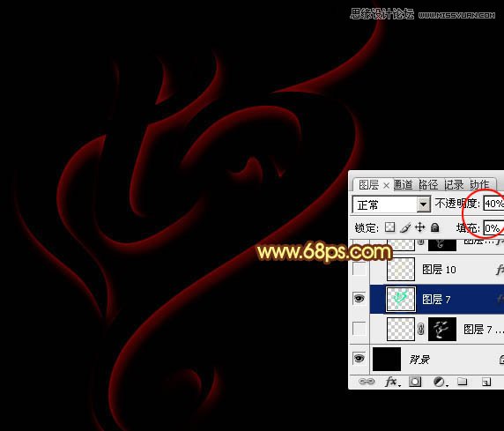Select the layer name 图层 7 ... below the selected one
The height and width of the screenshot is (431, 504).
pyautogui.click(x=483, y=330)
